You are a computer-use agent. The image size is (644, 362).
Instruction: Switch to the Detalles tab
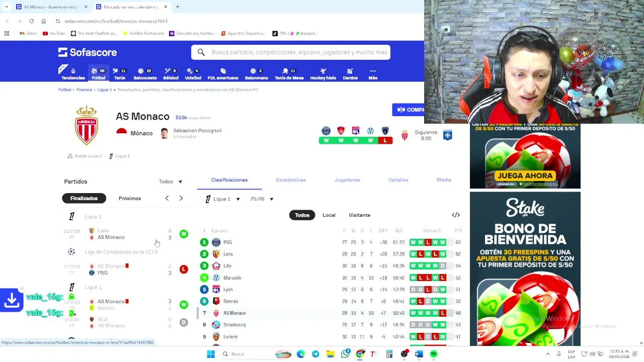tap(398, 180)
